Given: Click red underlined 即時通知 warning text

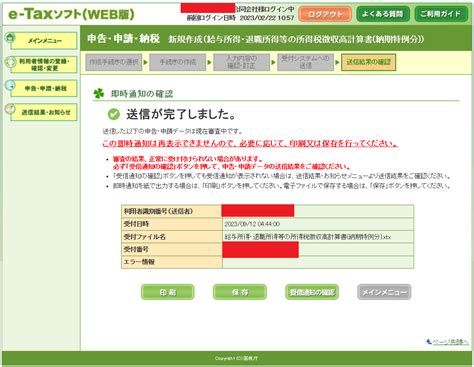Looking at the screenshot, I should click(x=250, y=144).
